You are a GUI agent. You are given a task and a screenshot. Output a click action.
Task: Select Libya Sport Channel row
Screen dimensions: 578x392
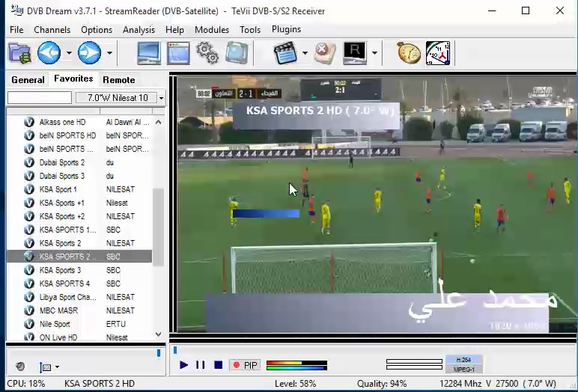click(x=79, y=297)
